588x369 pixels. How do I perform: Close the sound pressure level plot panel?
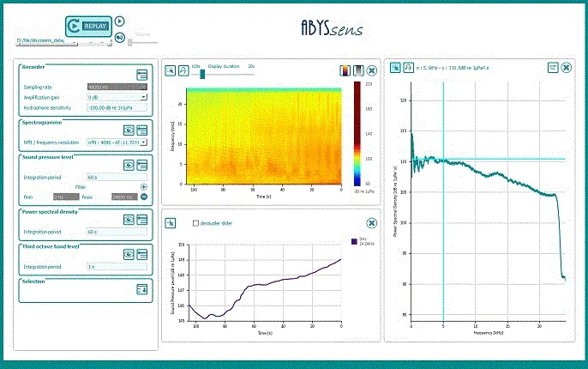371,223
